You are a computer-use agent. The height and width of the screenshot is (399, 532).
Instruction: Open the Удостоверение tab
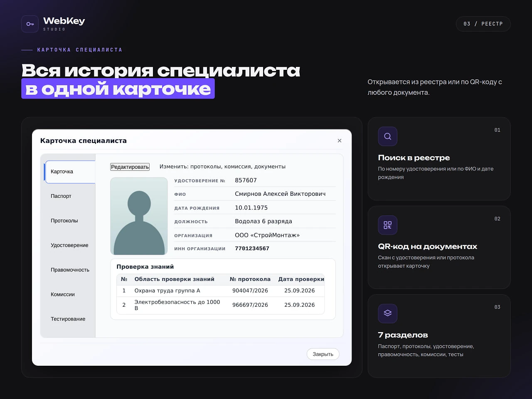click(x=70, y=245)
